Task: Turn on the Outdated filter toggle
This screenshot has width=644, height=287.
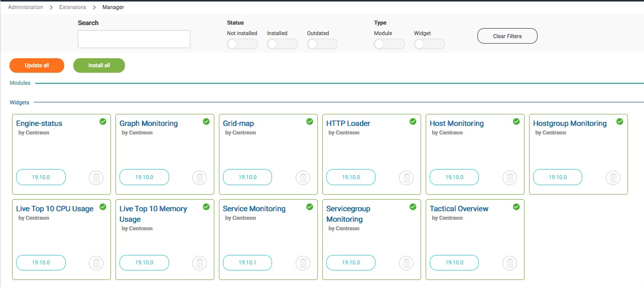Action: (322, 44)
